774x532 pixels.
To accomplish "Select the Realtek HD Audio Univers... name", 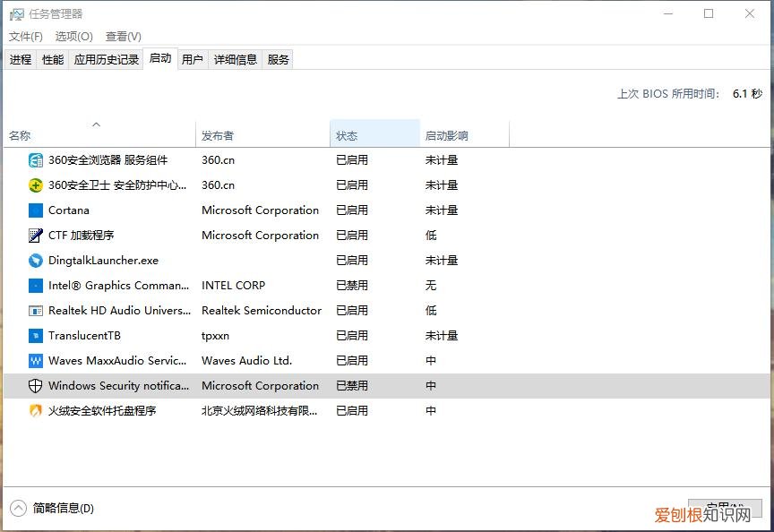I will 119,311.
